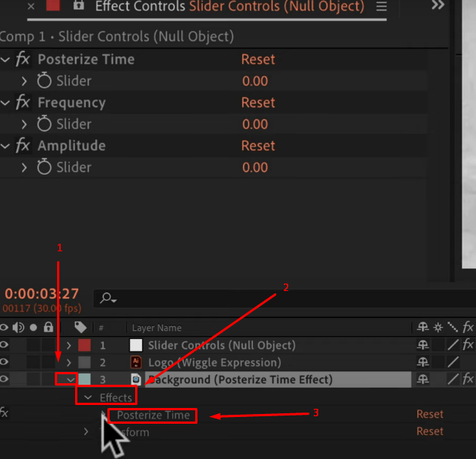This screenshot has width=476, height=459.
Task: Expand the Logo layer properties
Action: tap(69, 362)
